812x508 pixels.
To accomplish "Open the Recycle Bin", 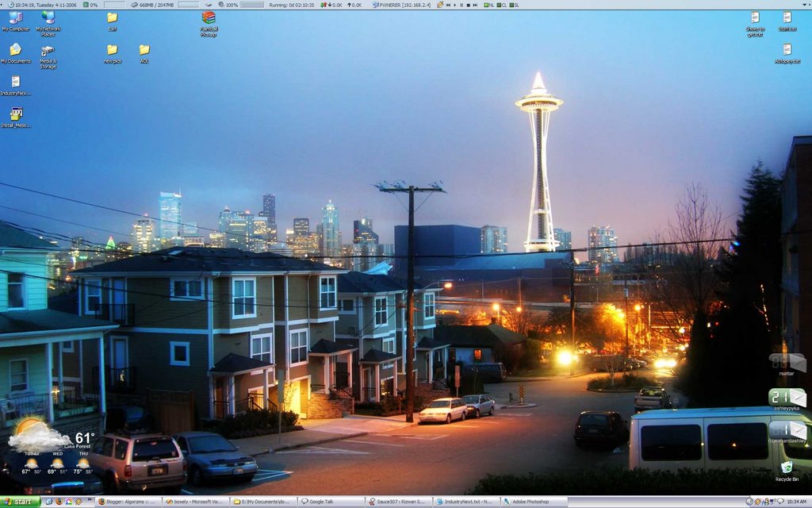I will point(787,471).
